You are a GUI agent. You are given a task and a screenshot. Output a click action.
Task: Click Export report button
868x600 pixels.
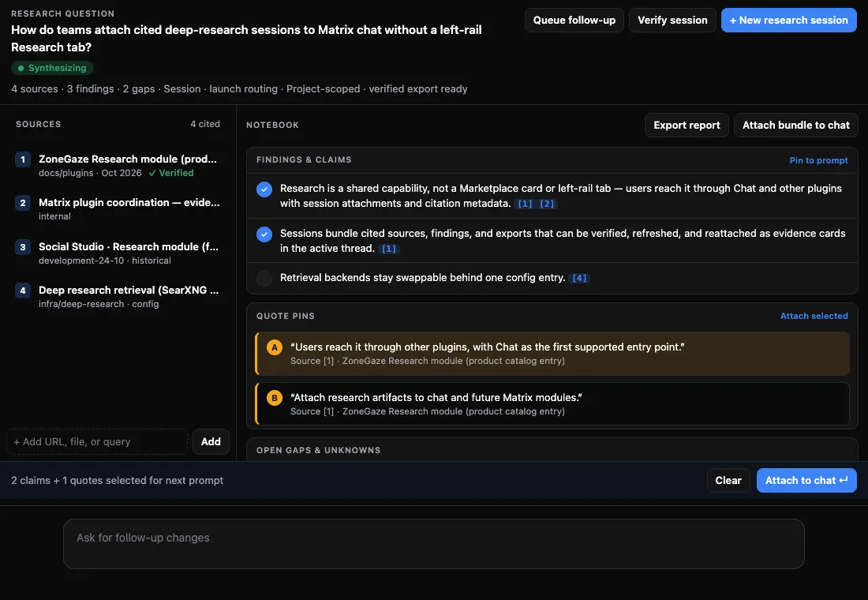tap(687, 126)
